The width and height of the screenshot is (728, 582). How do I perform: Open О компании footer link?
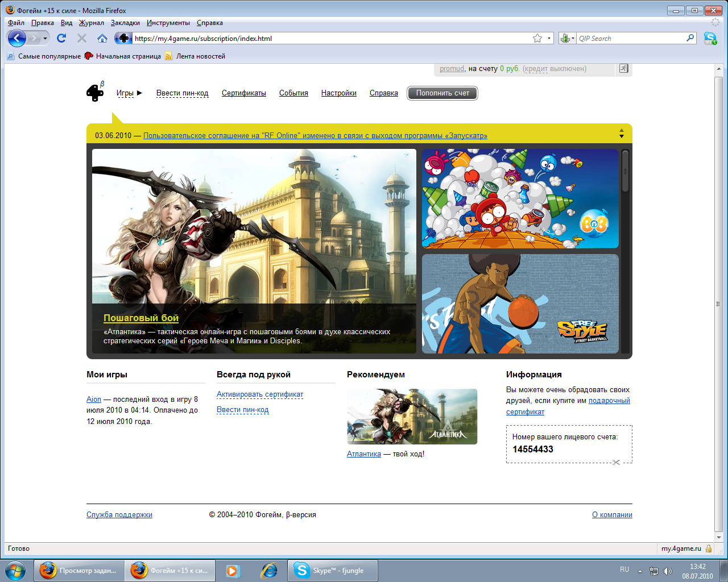pos(612,515)
